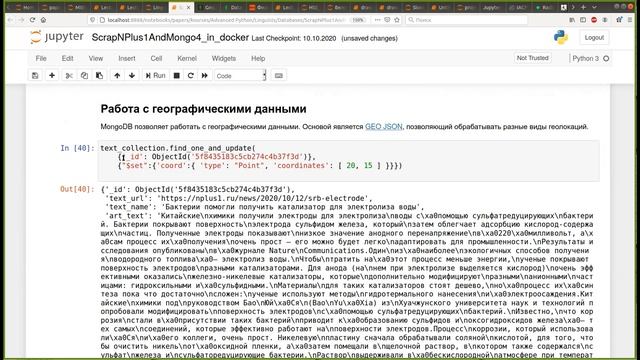Open the File menu
640x360 pixels.
(41, 58)
